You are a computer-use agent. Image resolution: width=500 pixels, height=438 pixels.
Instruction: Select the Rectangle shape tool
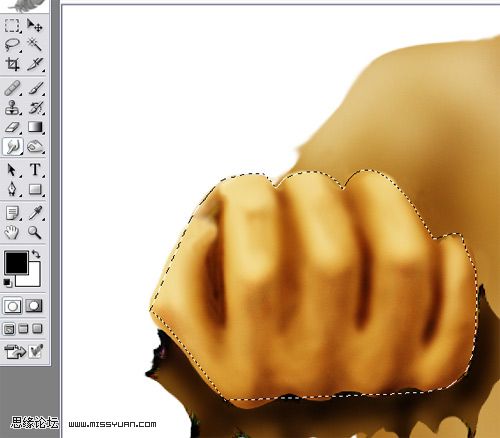35,189
